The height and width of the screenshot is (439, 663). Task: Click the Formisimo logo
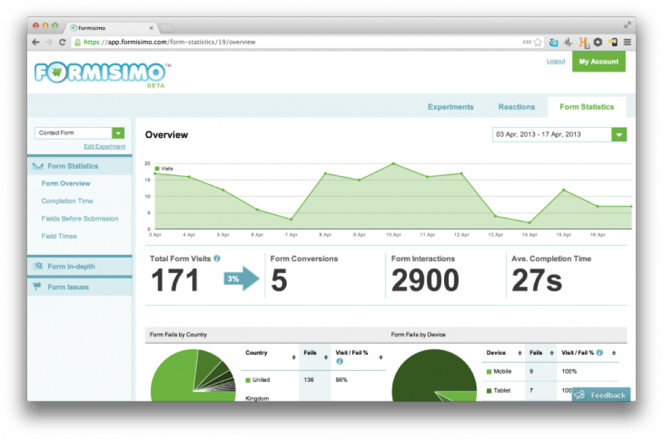(100, 73)
